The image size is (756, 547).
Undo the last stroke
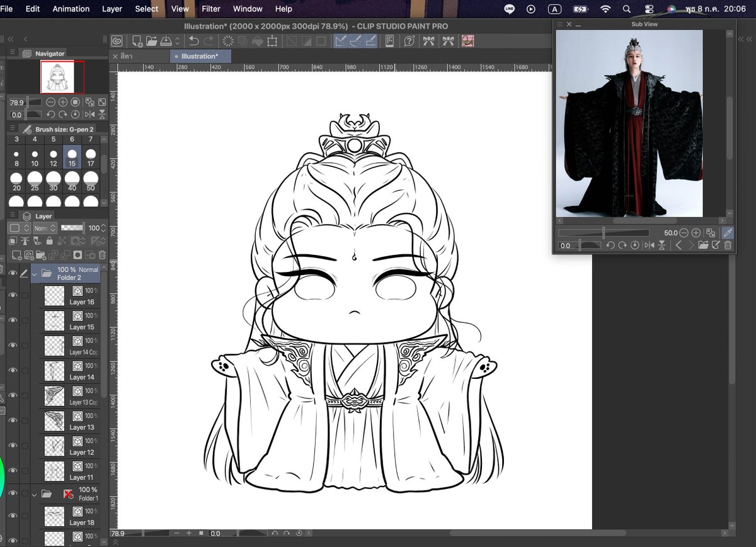pyautogui.click(x=193, y=41)
